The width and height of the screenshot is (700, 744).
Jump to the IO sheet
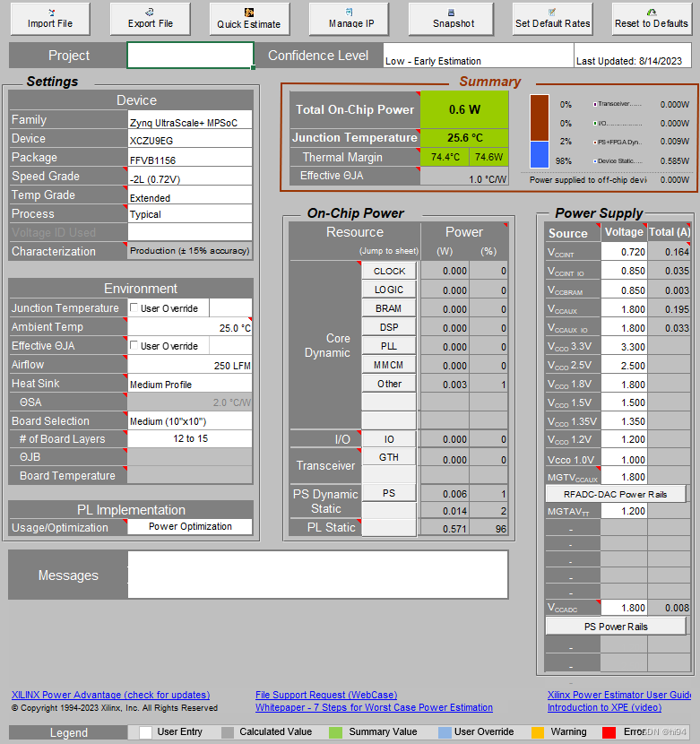(x=389, y=439)
